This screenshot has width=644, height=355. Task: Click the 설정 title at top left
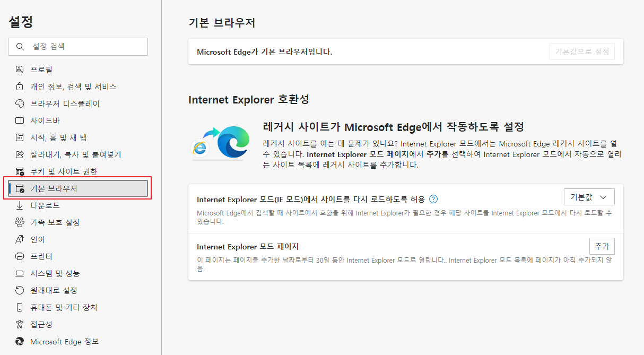tap(21, 22)
